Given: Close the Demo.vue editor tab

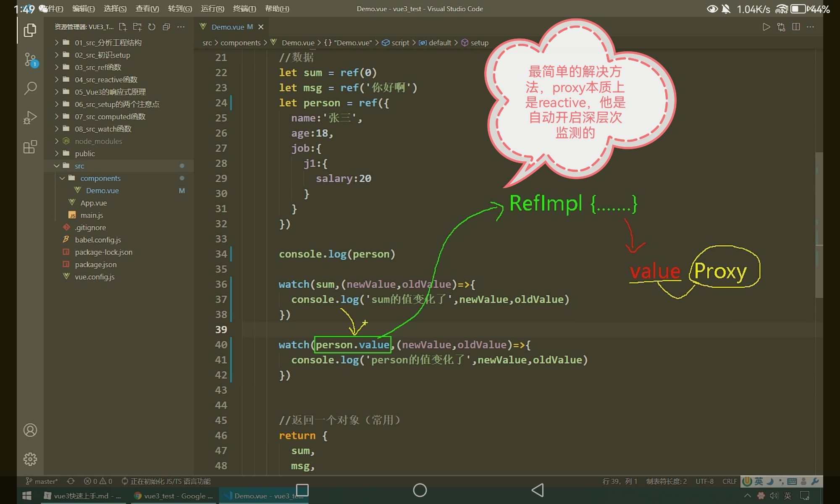Looking at the screenshot, I should point(261,27).
